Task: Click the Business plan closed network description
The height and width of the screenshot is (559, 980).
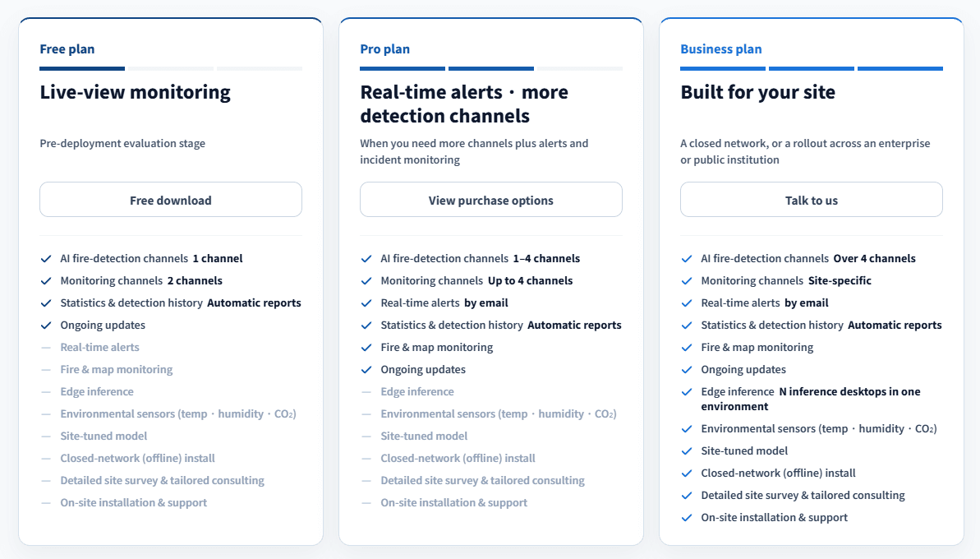Action: pos(806,151)
